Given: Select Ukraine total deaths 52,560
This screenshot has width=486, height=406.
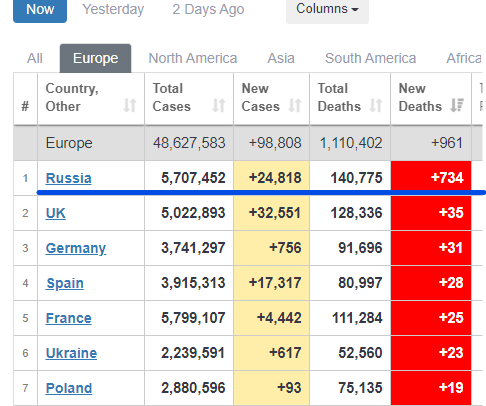Looking at the screenshot, I should (360, 353).
